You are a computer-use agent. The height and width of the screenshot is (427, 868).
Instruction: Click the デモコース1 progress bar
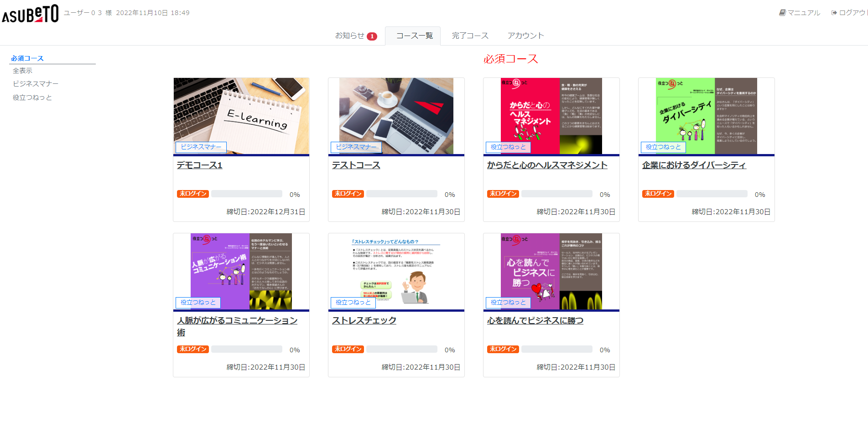(x=247, y=194)
